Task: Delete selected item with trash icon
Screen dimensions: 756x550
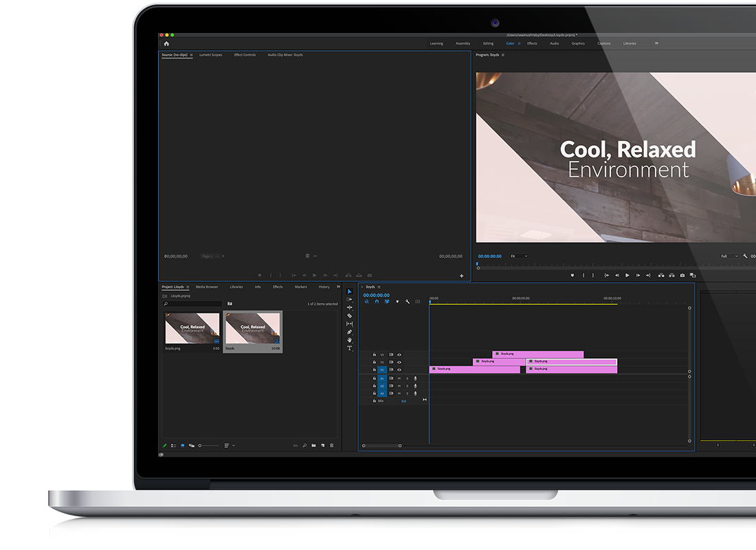Action: 332,445
